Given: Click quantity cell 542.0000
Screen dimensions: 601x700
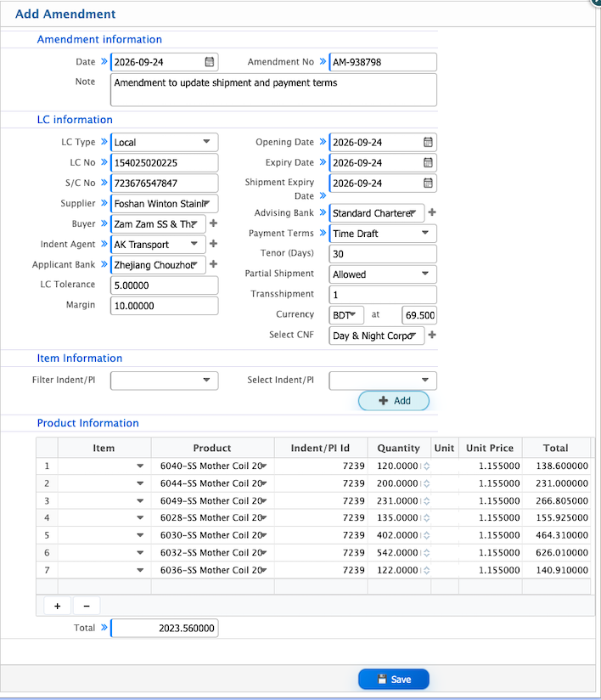Looking at the screenshot, I should tap(397, 553).
